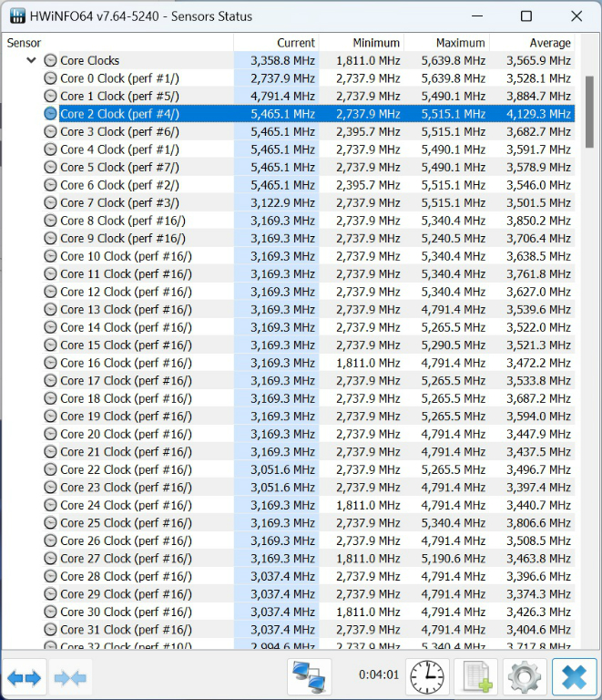Click the clock icon for Core 1 Clock
Screen dimensions: 602x700
click(50, 96)
